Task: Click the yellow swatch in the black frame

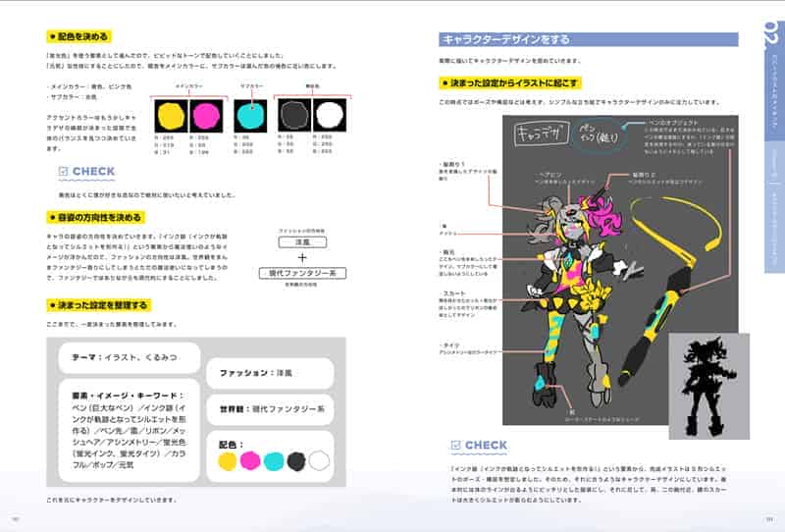Action: click(x=171, y=116)
